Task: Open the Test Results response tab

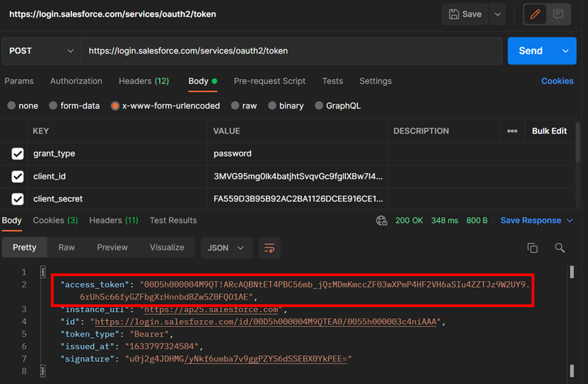Action: point(173,221)
